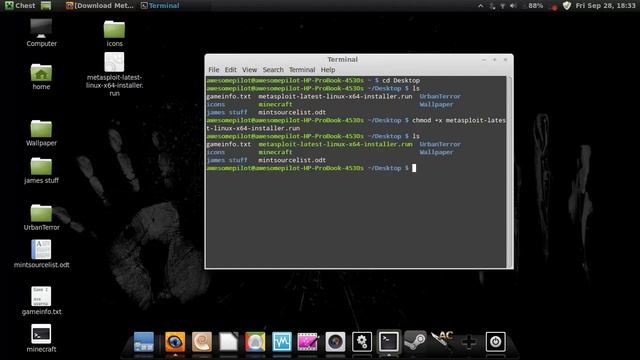Expand the system tray up arrow
Screen dimensions: 640x360
pyautogui.click(x=481, y=6)
